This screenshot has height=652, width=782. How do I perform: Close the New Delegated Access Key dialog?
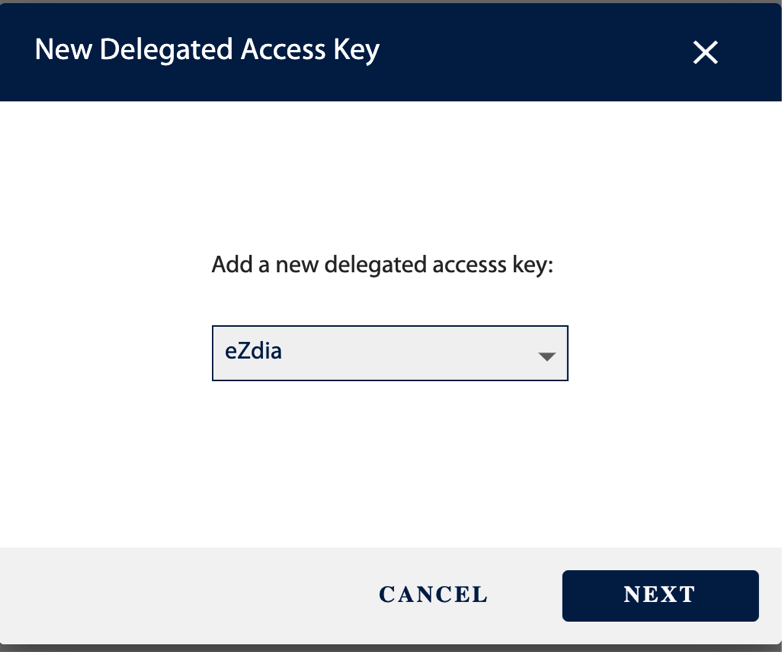pyautogui.click(x=705, y=52)
